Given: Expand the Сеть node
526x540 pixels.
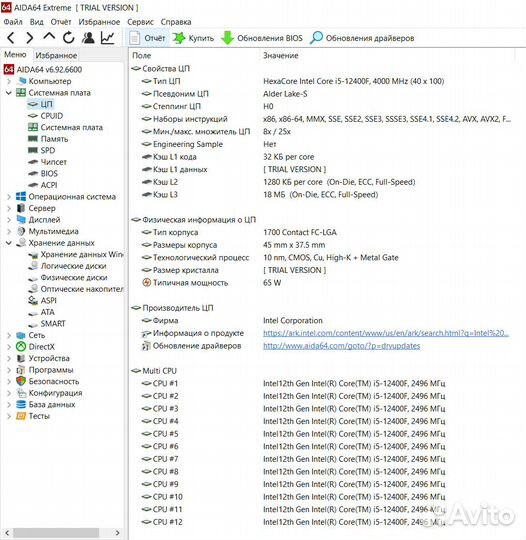Looking at the screenshot, I should 9,335.
